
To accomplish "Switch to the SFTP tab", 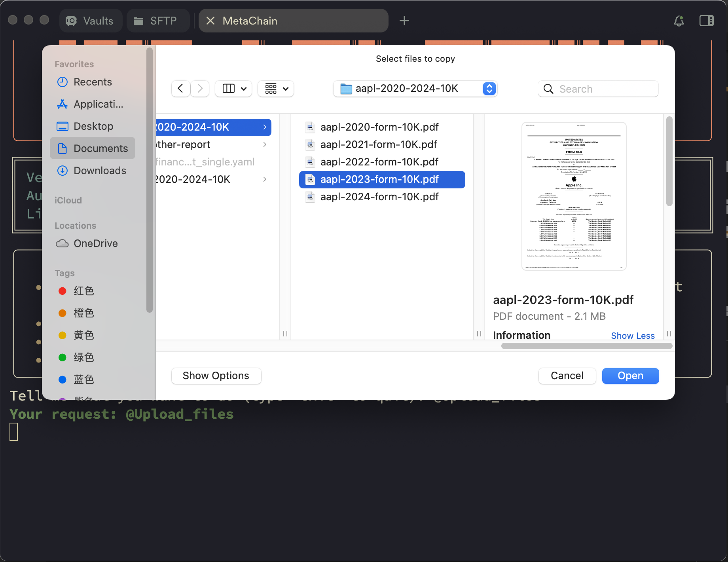I will pos(158,21).
